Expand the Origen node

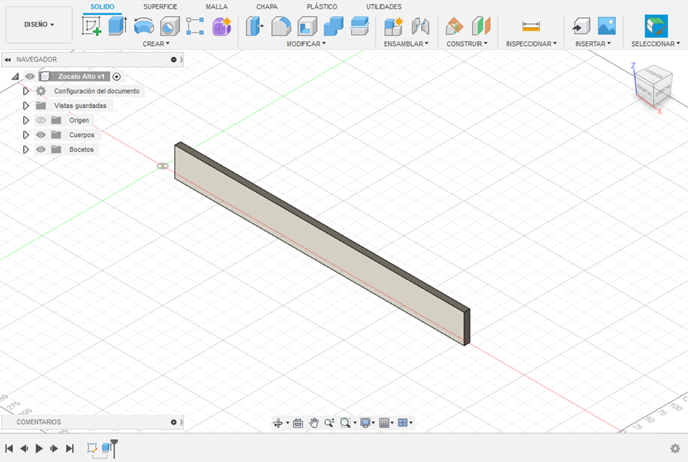[x=26, y=120]
